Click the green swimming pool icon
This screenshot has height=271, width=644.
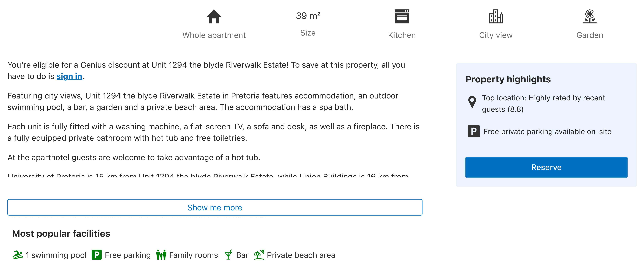[x=17, y=255]
